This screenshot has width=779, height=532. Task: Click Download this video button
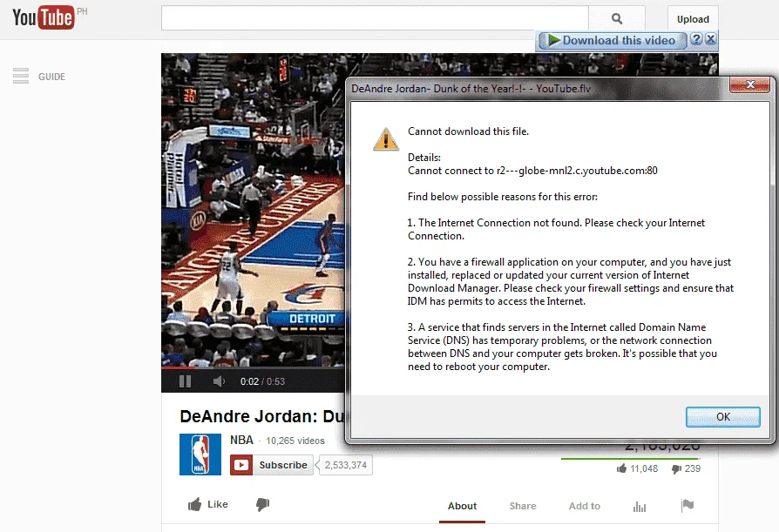tap(613, 40)
